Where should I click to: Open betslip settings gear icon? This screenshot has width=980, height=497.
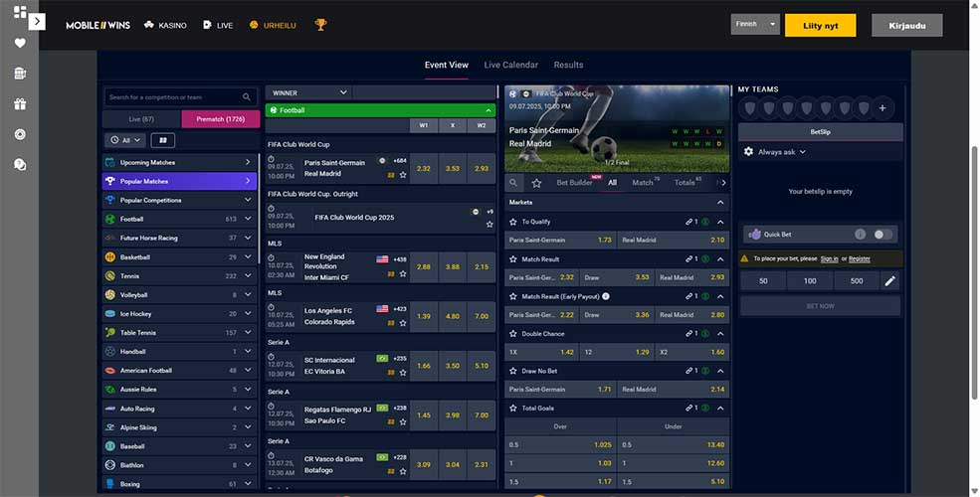point(749,152)
